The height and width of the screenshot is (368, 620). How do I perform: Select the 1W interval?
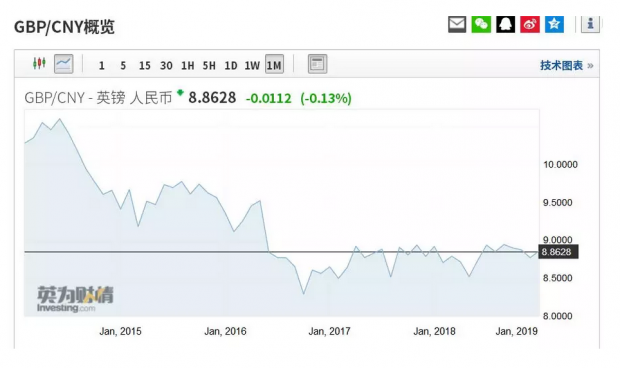(x=252, y=65)
